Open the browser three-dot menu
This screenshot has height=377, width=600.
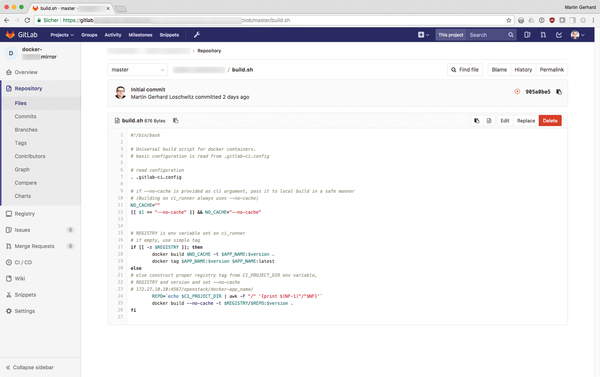point(593,20)
